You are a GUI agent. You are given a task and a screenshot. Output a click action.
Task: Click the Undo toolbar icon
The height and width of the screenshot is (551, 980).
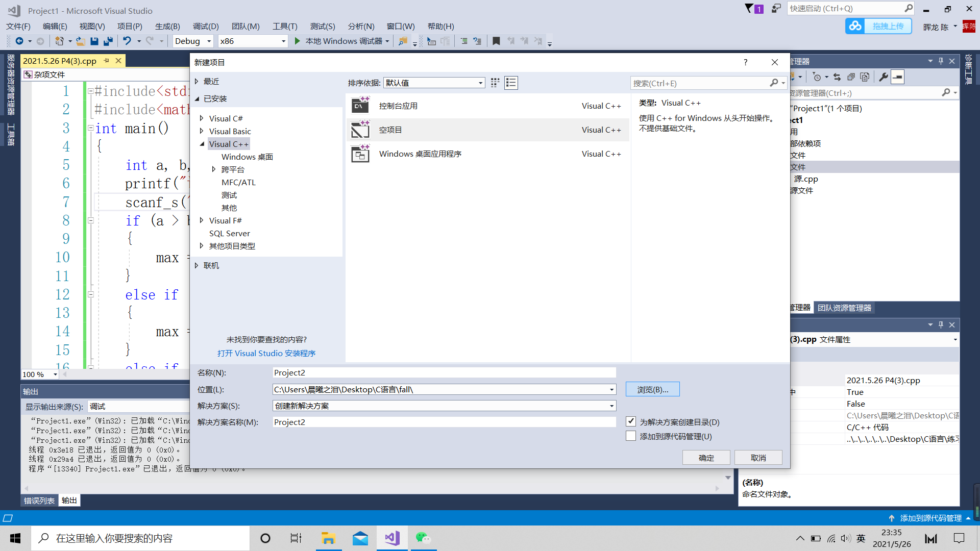pyautogui.click(x=127, y=41)
